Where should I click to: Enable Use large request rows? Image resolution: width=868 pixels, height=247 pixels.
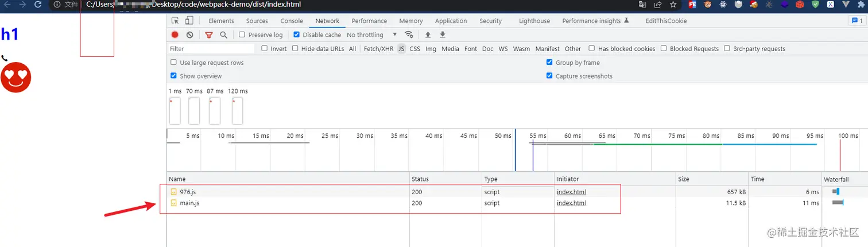coord(173,63)
